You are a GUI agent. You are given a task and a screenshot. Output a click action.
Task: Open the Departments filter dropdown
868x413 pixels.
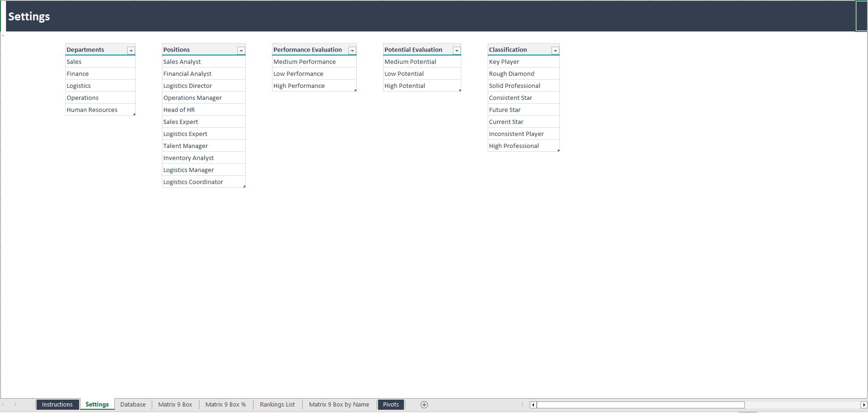tap(131, 50)
